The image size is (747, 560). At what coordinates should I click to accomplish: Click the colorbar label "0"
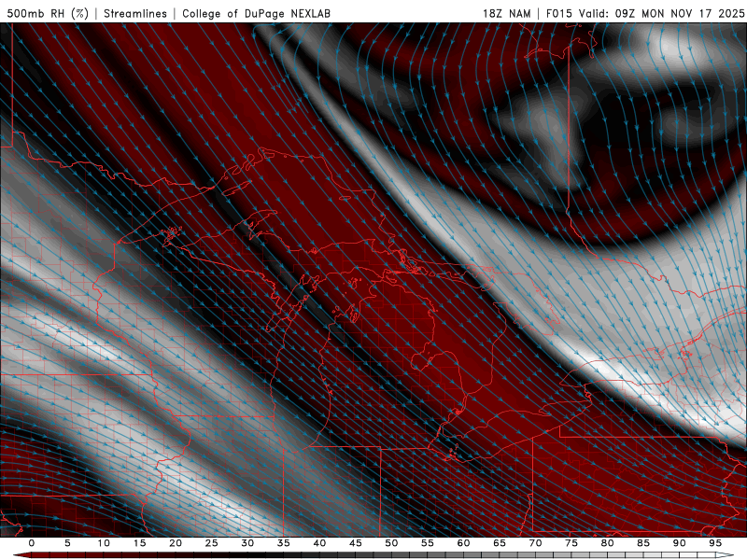point(32,543)
